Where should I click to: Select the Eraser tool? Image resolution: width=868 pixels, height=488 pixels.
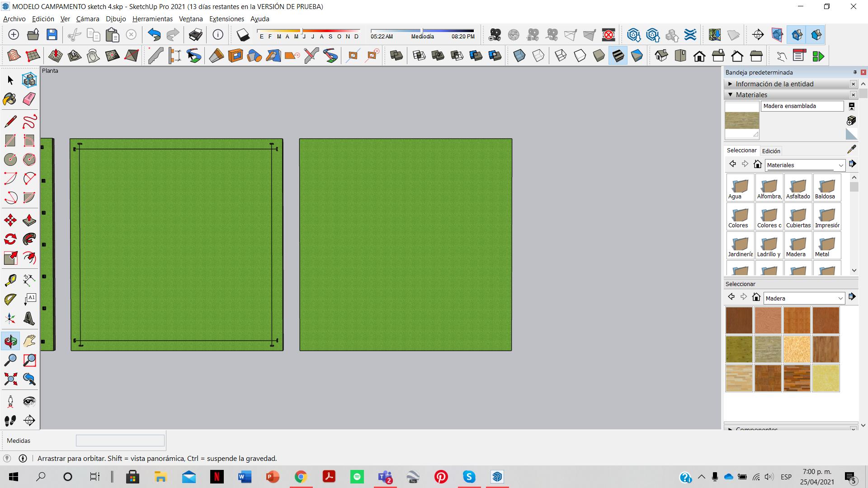point(29,99)
